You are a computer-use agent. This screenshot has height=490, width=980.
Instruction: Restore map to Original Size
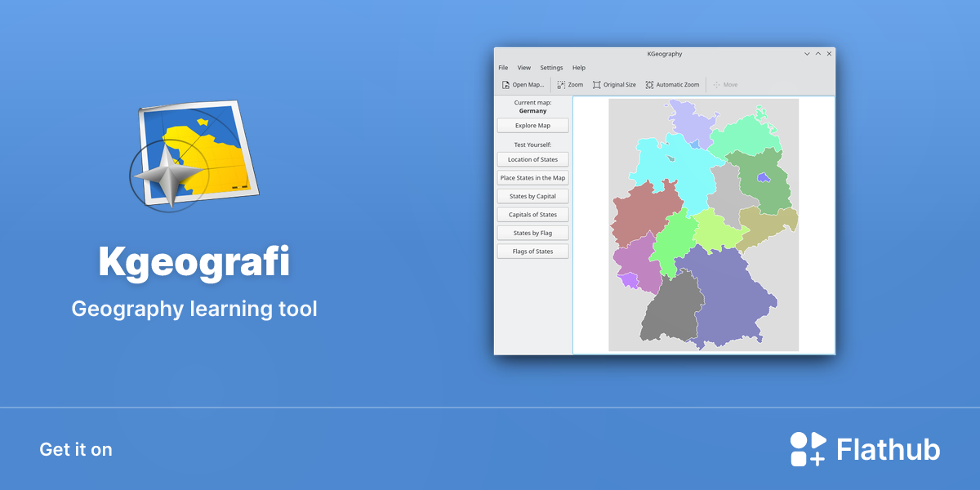[x=614, y=85]
